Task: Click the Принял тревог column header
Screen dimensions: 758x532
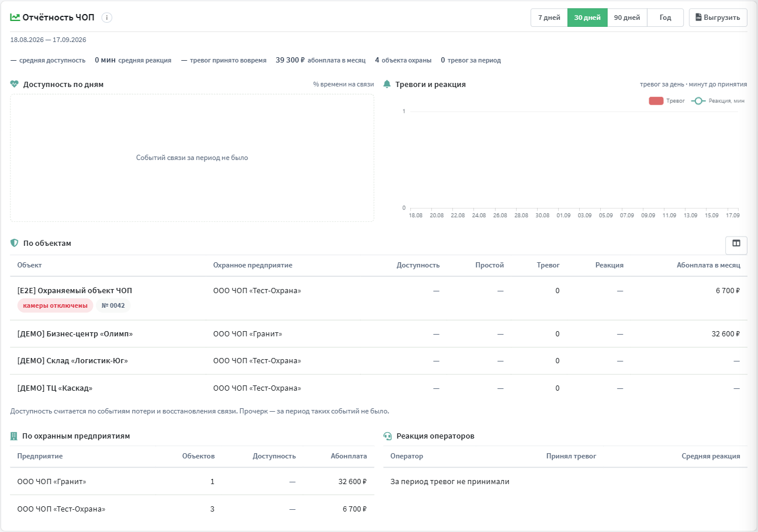Action: 571,456
